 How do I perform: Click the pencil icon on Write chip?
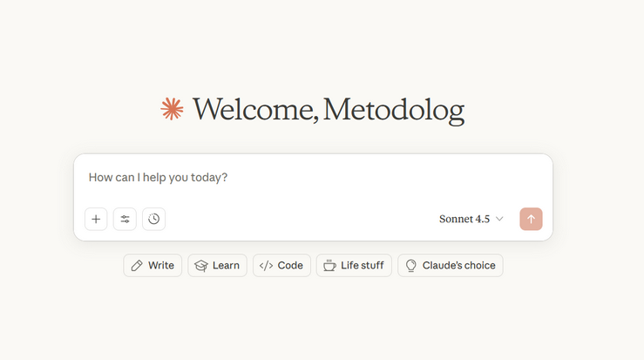pyautogui.click(x=137, y=266)
